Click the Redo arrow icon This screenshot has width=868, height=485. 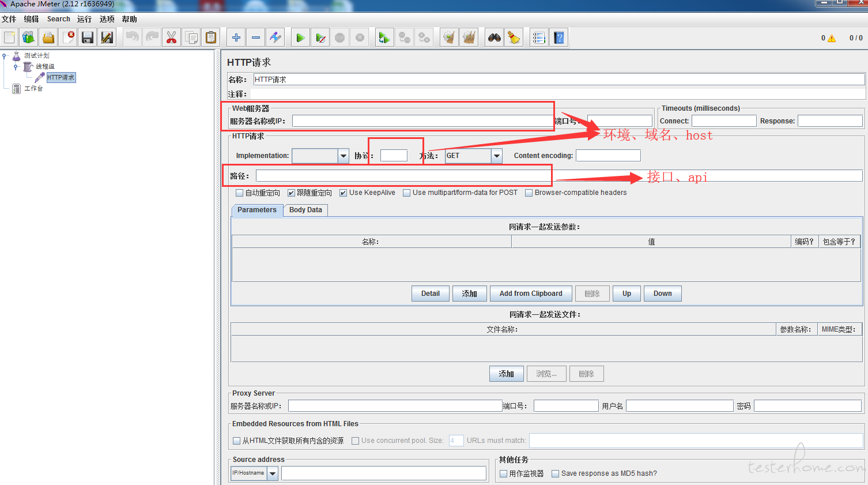coord(152,37)
